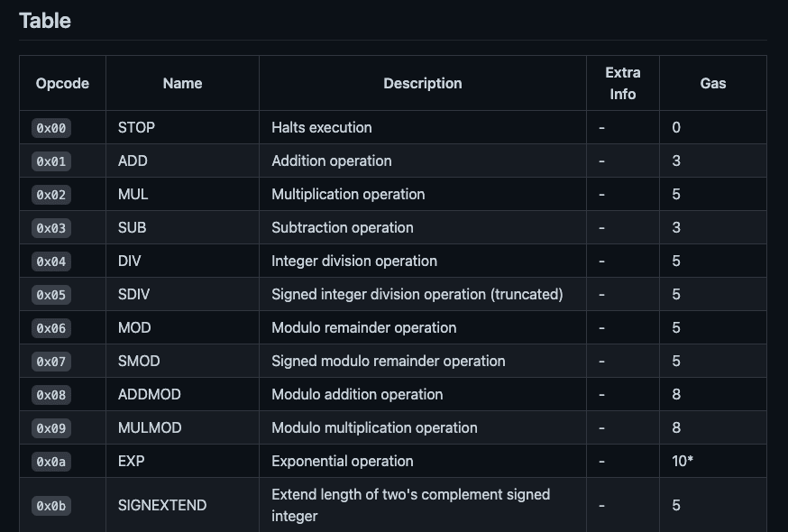Click the Description column header
Image resolution: width=788 pixels, height=532 pixels.
[x=422, y=83]
